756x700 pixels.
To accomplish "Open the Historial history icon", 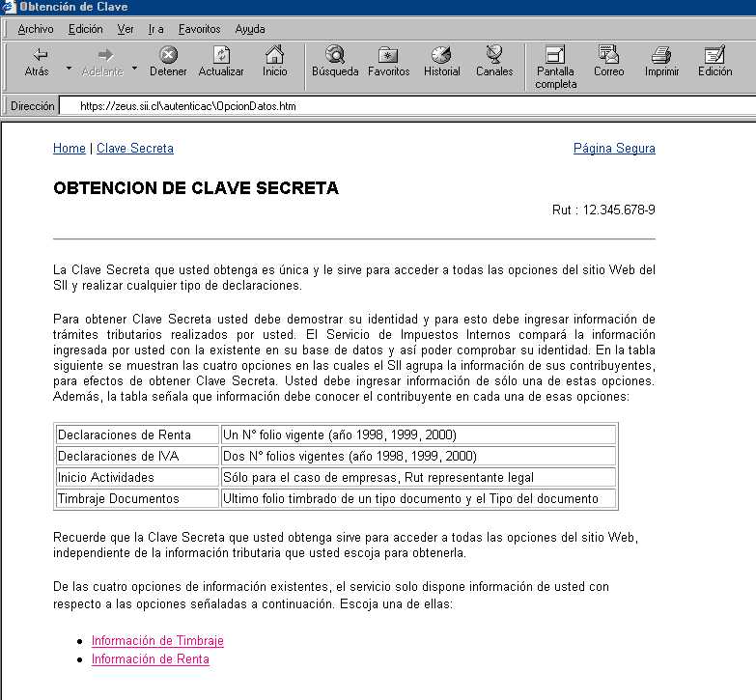I will (442, 56).
